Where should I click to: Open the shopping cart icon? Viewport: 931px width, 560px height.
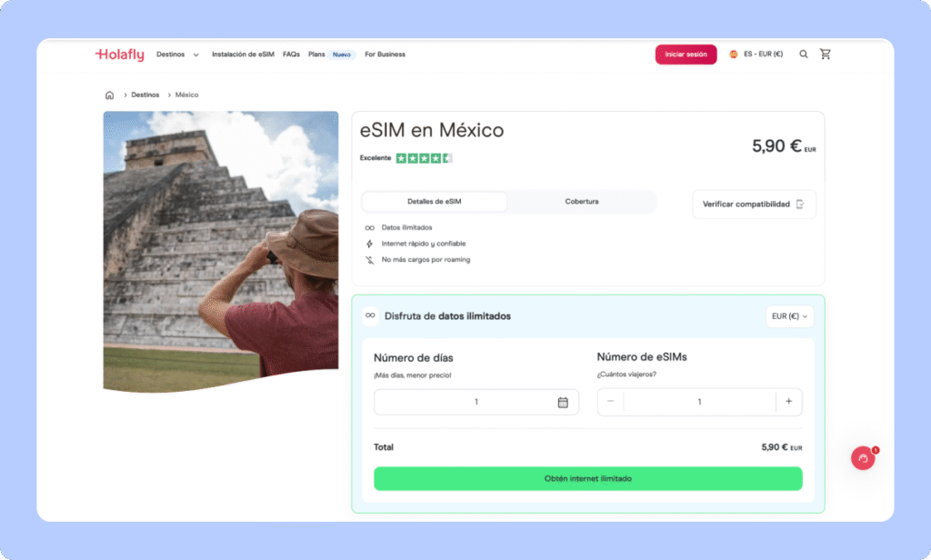click(826, 55)
